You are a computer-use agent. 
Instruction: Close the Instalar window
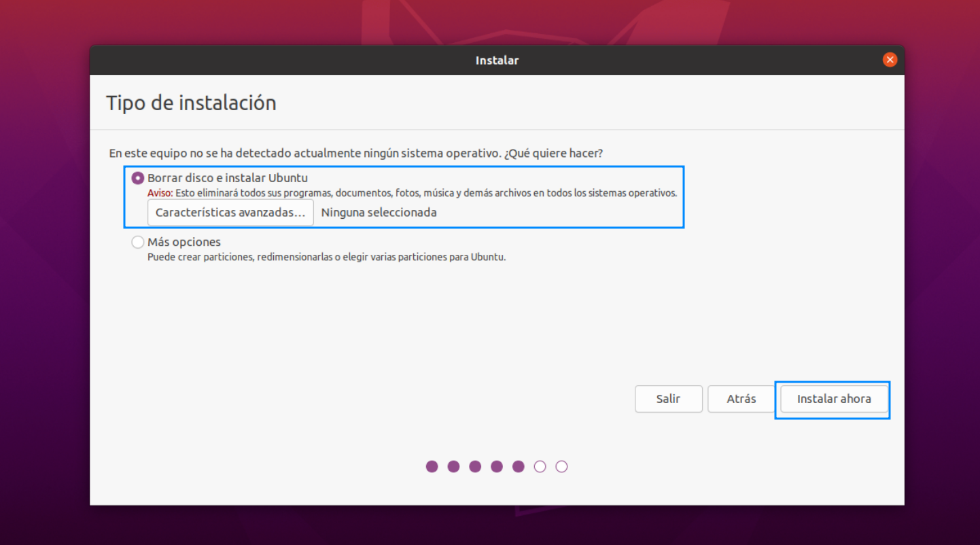[890, 60]
